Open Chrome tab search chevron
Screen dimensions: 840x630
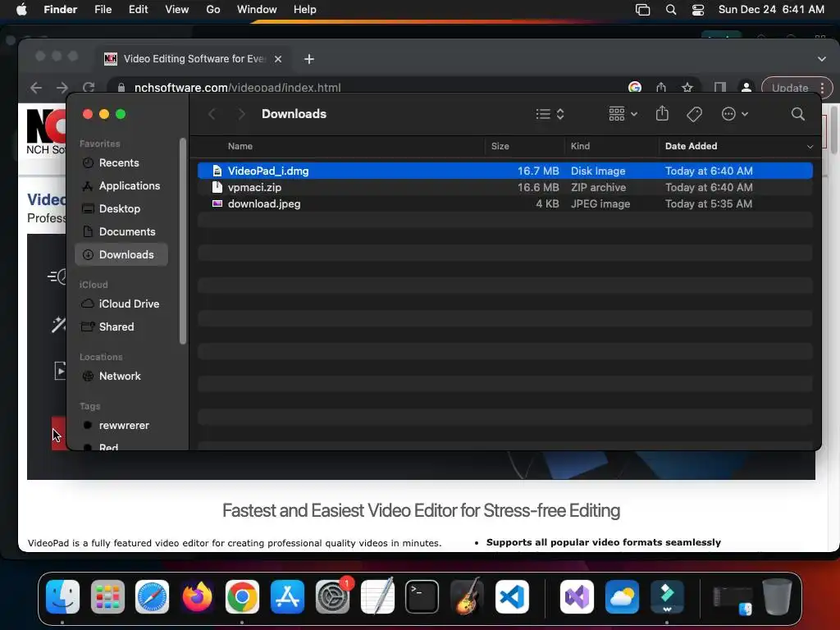[x=821, y=59]
